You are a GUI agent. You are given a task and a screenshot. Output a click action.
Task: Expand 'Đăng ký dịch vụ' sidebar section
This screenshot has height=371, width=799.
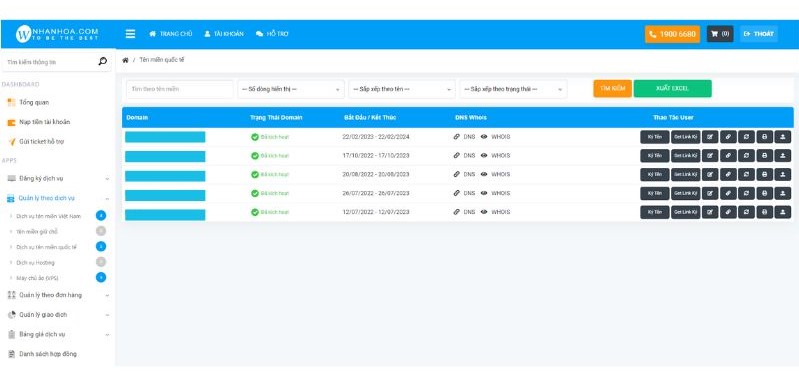pyautogui.click(x=58, y=179)
